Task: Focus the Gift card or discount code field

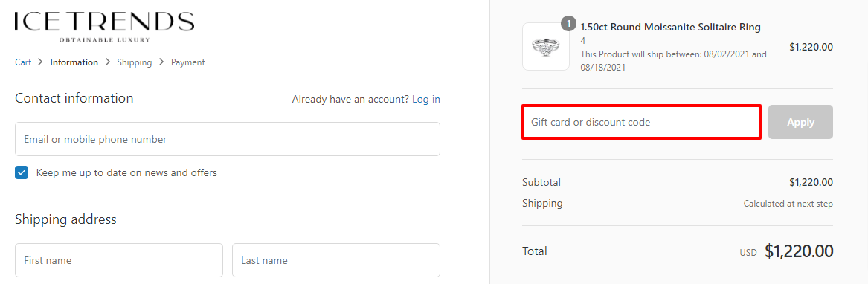Action: coord(641,122)
